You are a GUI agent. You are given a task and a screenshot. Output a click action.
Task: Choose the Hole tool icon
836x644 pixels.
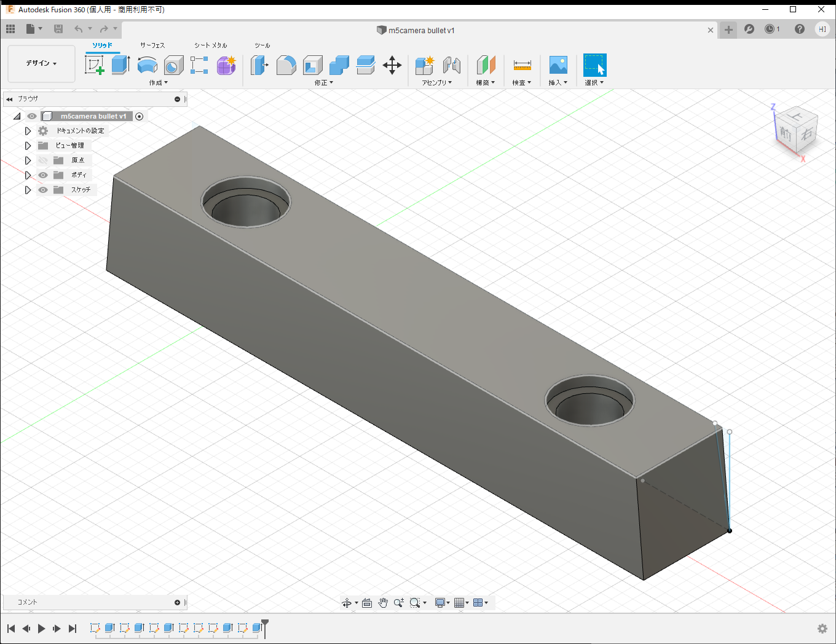pyautogui.click(x=173, y=65)
